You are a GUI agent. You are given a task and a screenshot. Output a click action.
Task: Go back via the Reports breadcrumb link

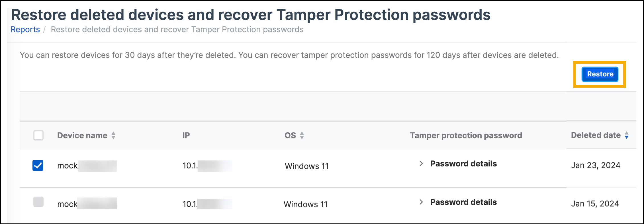(x=25, y=30)
